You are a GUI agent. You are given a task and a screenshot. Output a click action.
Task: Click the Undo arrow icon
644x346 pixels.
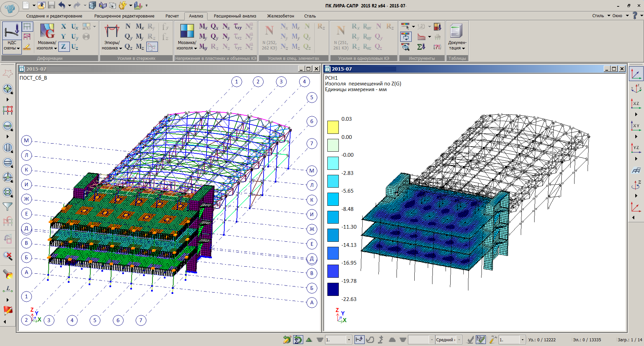[62, 5]
